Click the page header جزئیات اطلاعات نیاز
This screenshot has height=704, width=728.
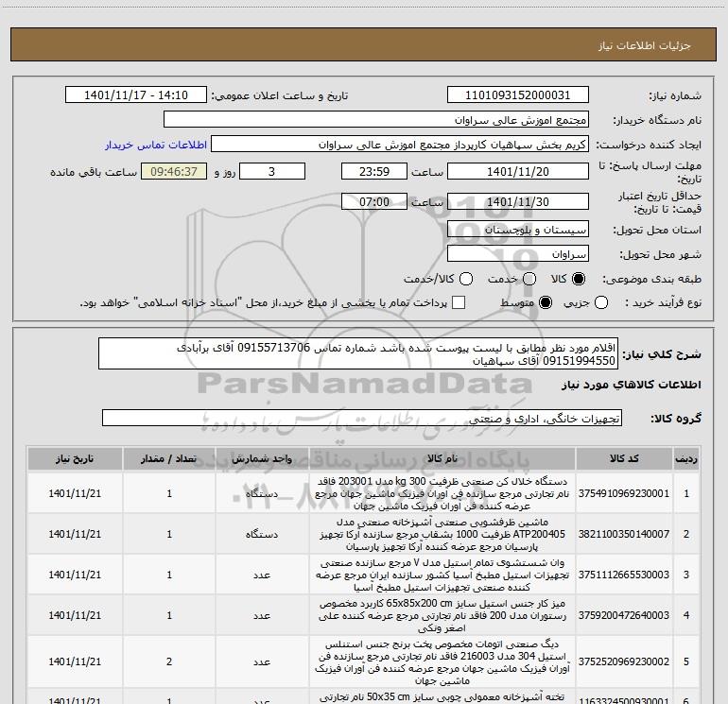644,45
